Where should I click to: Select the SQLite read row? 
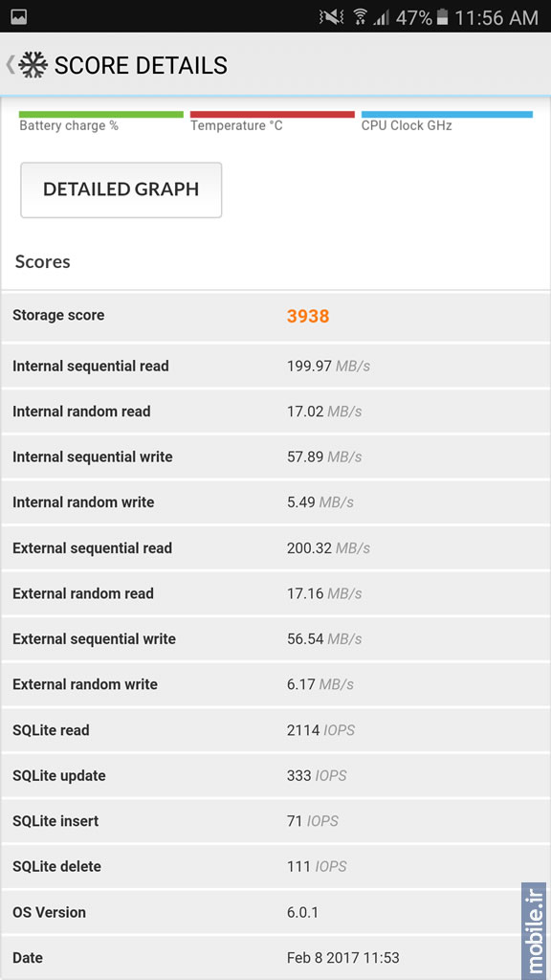point(275,730)
